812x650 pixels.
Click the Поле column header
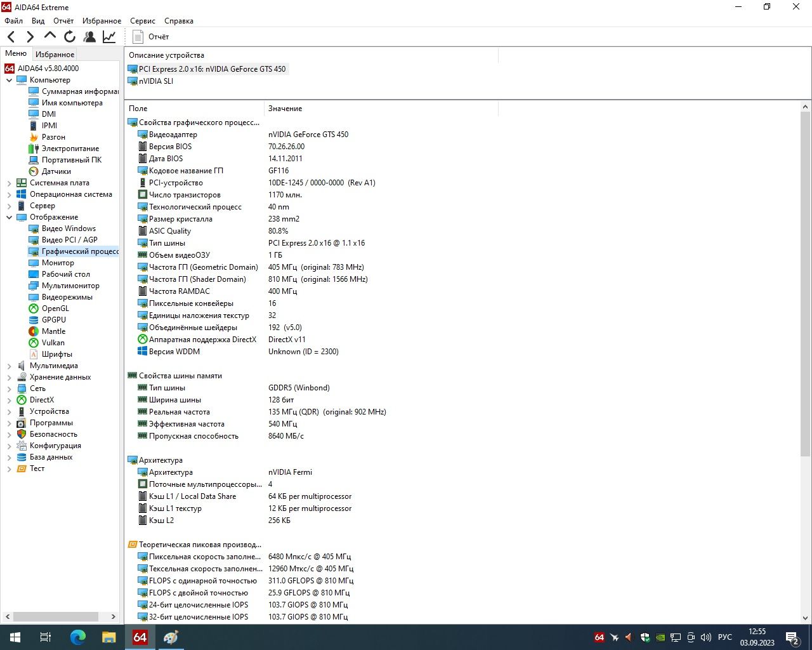click(x=194, y=109)
